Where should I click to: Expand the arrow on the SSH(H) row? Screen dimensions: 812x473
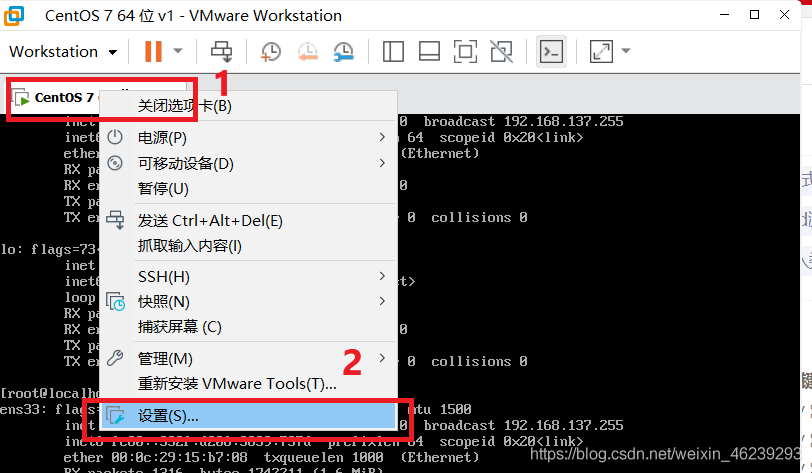(x=382, y=276)
